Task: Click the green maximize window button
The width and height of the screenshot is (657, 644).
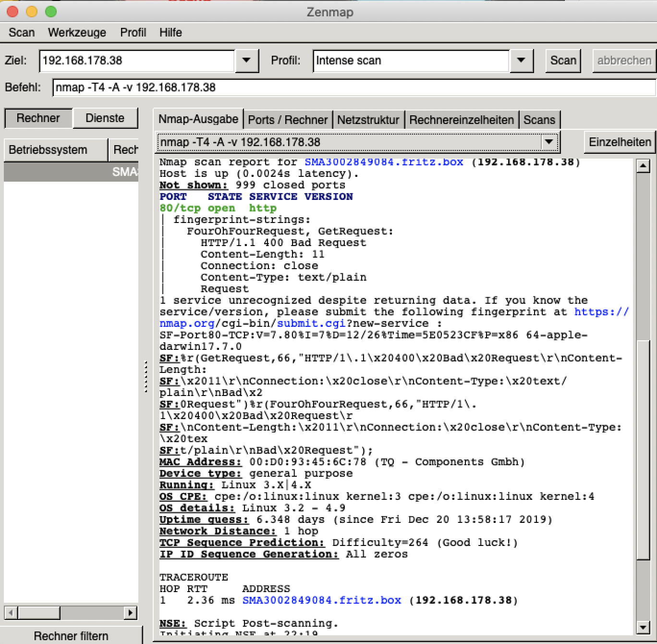Action: point(50,12)
